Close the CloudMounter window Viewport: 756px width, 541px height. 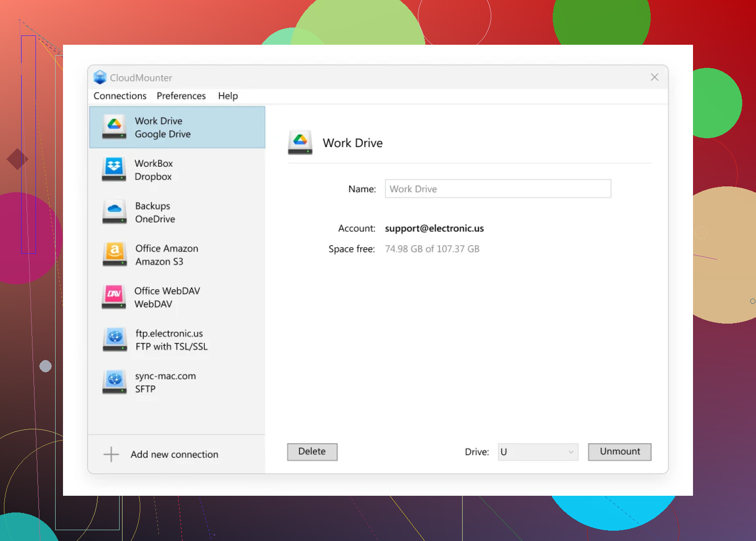coord(655,77)
